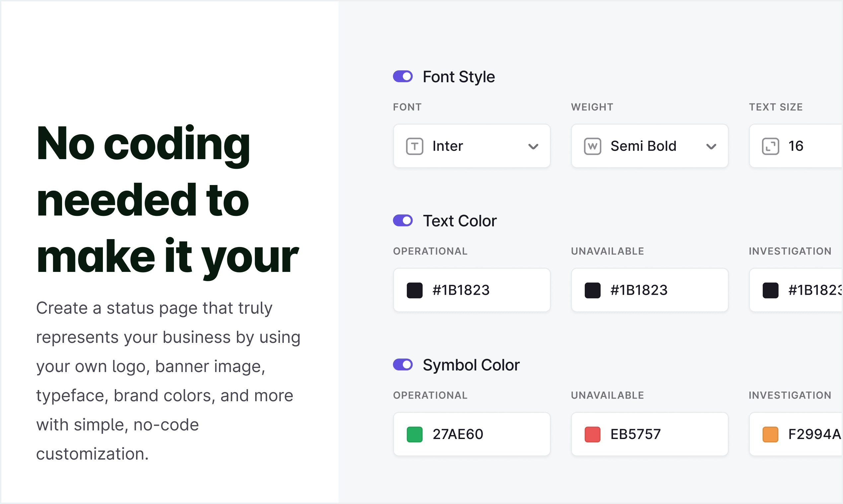Screen dimensions: 843x504
Task: Click the red unavailable symbol color swatch
Action: point(592,434)
